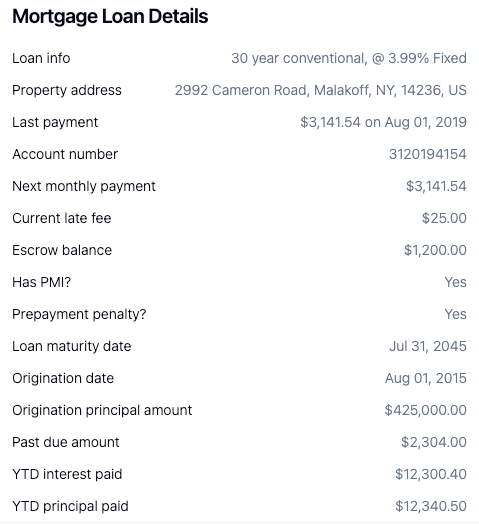
Task: Select the origination principal amount $425,000.00
Action: coord(426,410)
